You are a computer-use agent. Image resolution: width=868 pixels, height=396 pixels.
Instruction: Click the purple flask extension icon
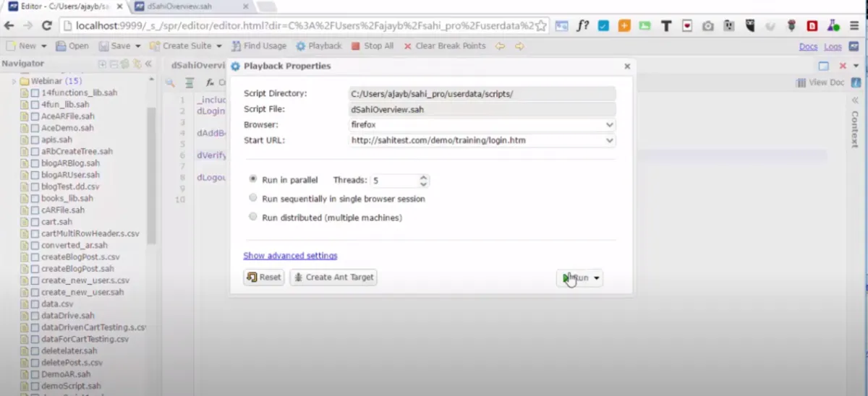pos(834,25)
